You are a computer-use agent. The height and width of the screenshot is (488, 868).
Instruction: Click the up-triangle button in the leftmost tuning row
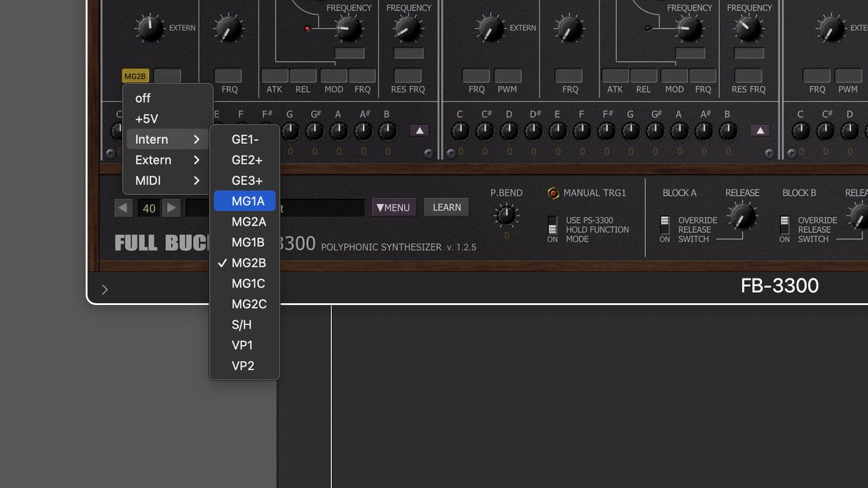click(x=420, y=131)
